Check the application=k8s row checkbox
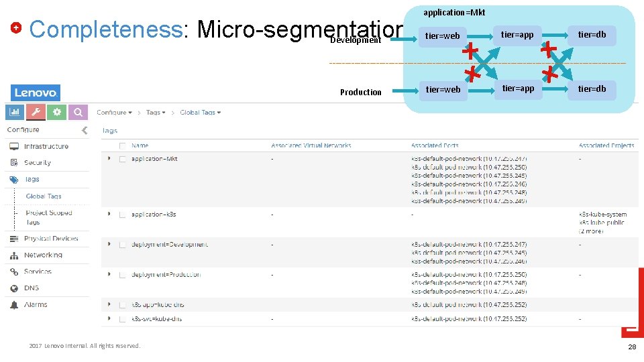644x362 pixels. (x=122, y=215)
